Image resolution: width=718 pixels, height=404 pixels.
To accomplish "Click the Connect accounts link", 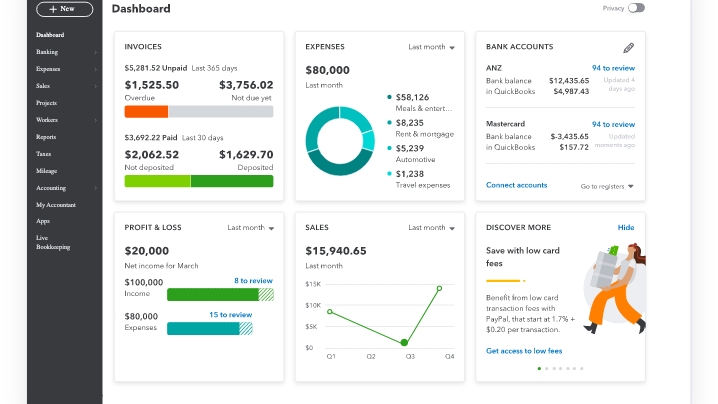I will point(516,185).
